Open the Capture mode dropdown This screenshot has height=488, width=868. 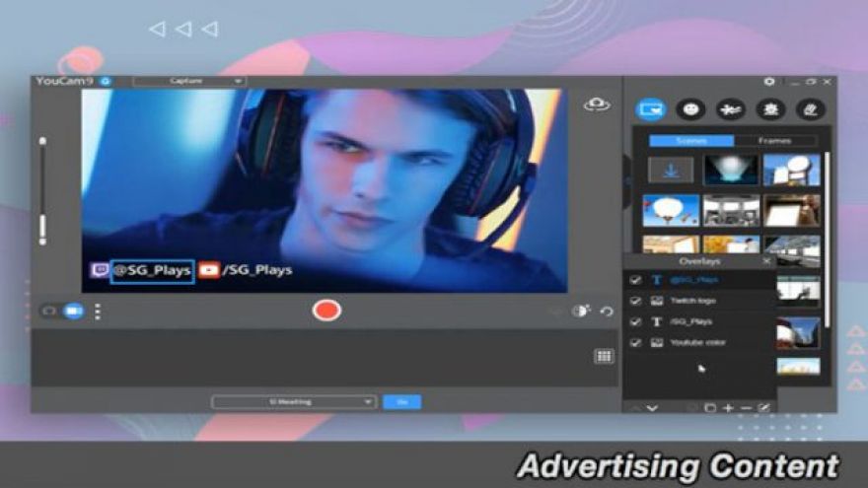(189, 81)
